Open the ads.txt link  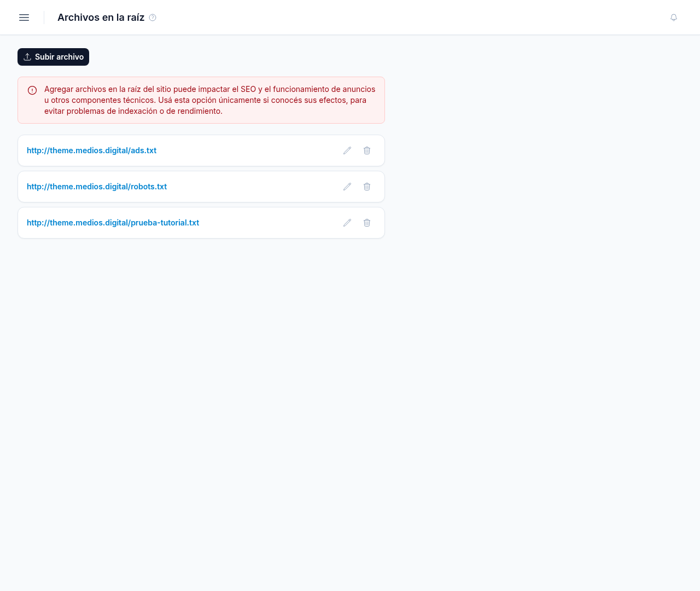pos(92,150)
